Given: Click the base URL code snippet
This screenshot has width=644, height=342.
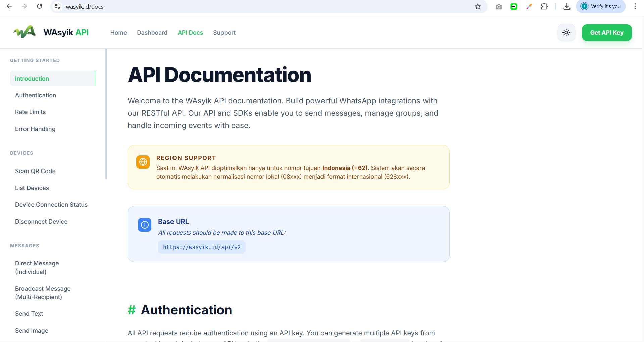Looking at the screenshot, I should [x=202, y=247].
